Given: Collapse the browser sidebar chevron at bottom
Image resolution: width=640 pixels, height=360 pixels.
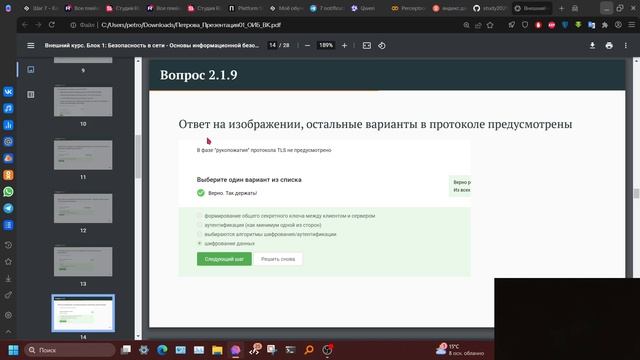Looking at the screenshot, I should coord(8,331).
